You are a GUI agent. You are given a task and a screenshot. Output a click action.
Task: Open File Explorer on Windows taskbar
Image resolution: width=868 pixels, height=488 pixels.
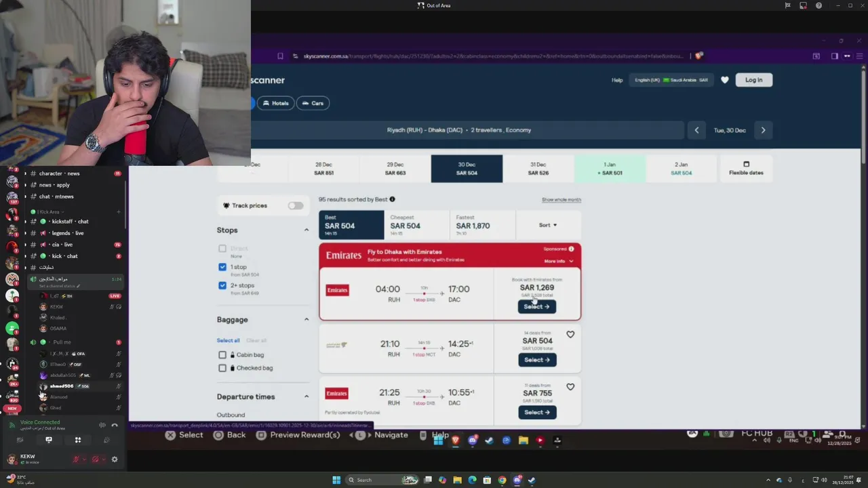point(457,480)
